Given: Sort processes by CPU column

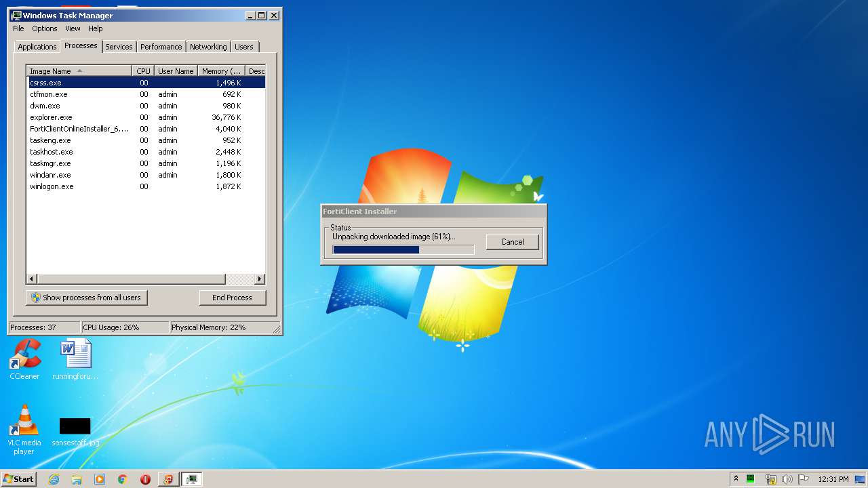Looking at the screenshot, I should (143, 71).
